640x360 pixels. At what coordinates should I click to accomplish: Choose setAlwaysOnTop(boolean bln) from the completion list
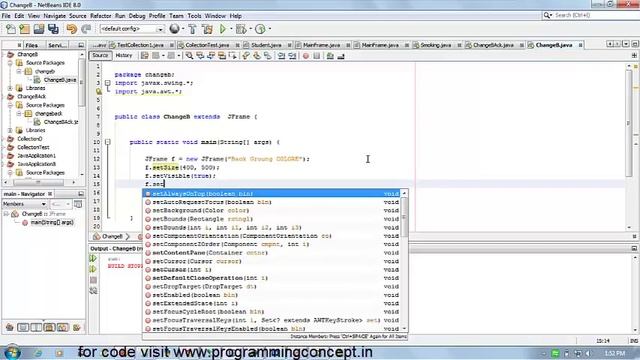[271, 194]
